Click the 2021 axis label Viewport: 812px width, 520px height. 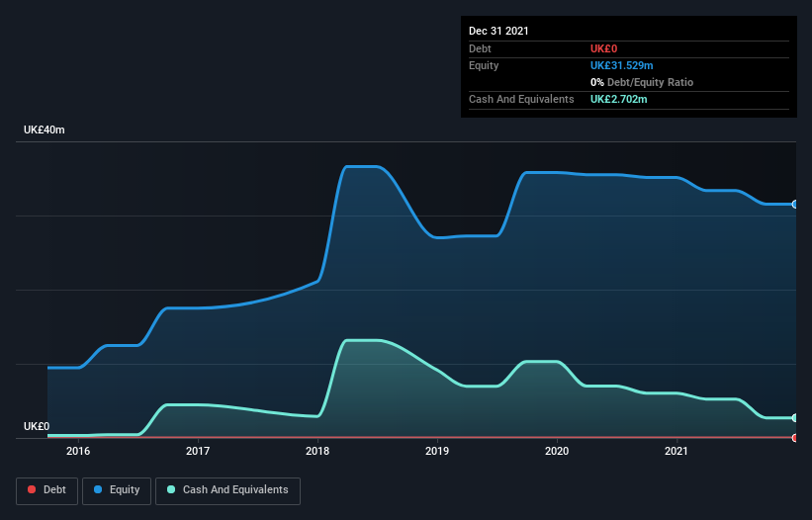tap(677, 451)
